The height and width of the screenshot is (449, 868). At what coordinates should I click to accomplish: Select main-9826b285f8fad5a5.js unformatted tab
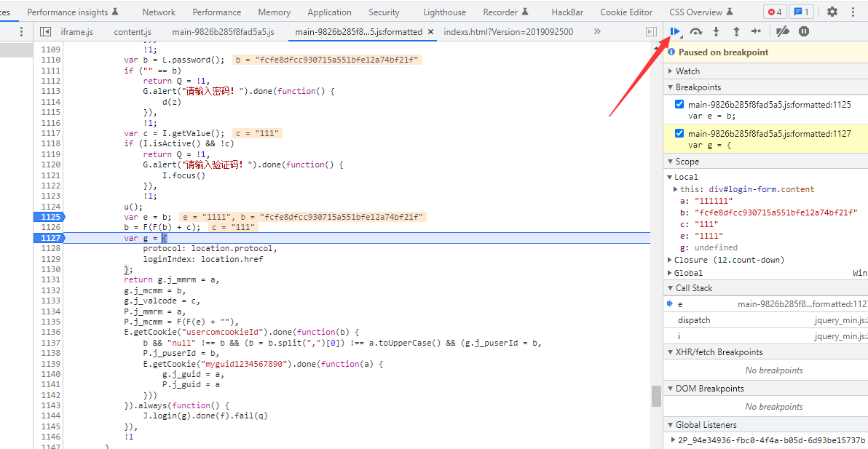pos(223,32)
